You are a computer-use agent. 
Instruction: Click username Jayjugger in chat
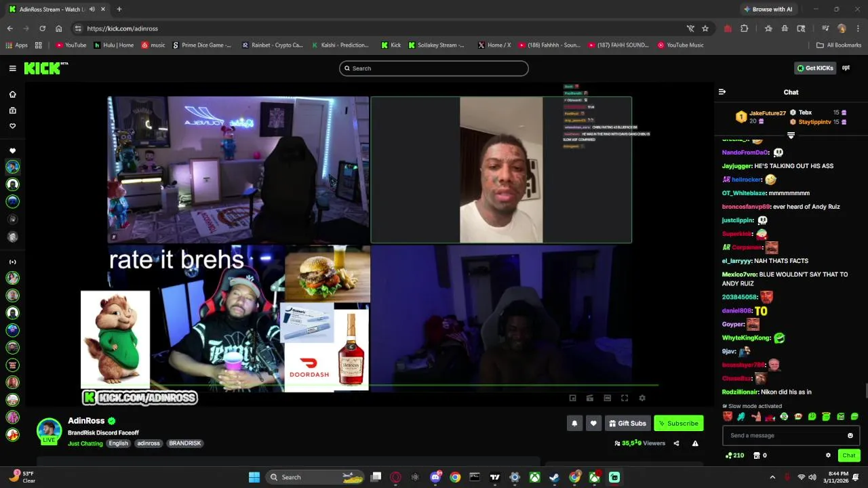(x=737, y=166)
